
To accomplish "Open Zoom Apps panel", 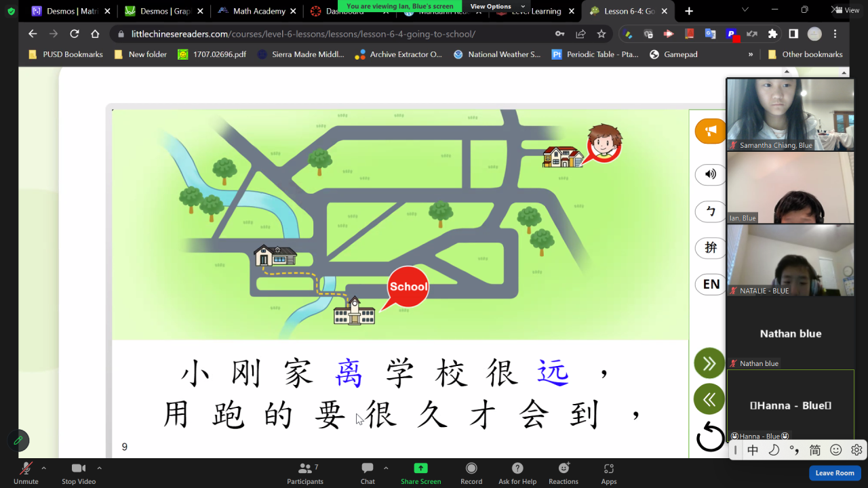I will 609,472.
